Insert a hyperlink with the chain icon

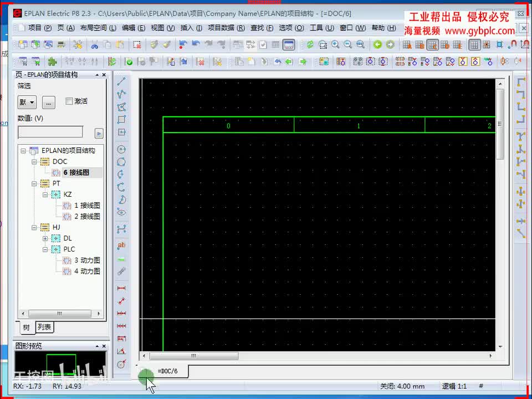tap(121, 271)
